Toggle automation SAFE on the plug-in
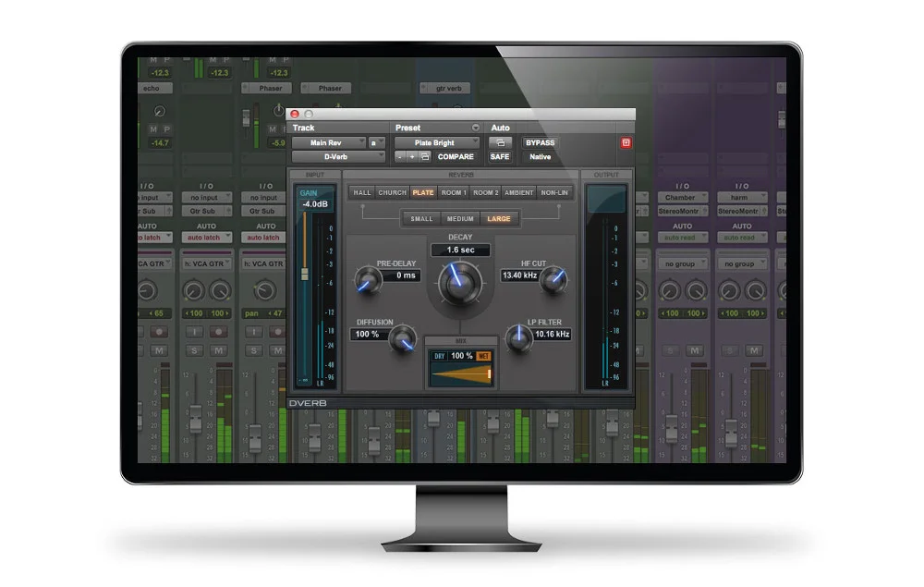 pos(500,157)
